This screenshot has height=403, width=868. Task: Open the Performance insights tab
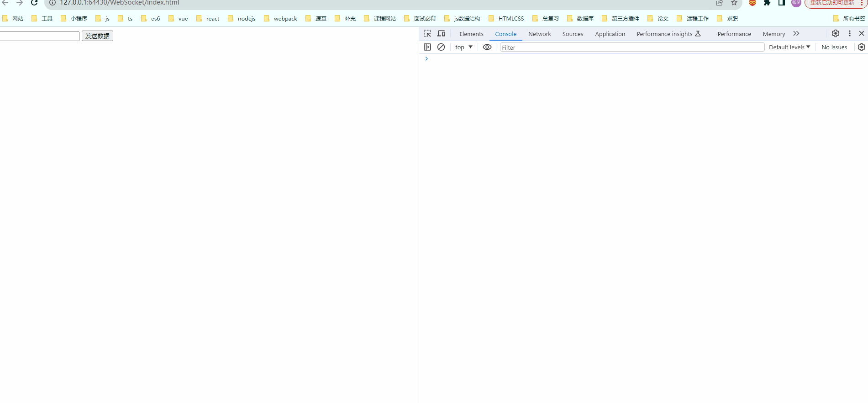(668, 34)
